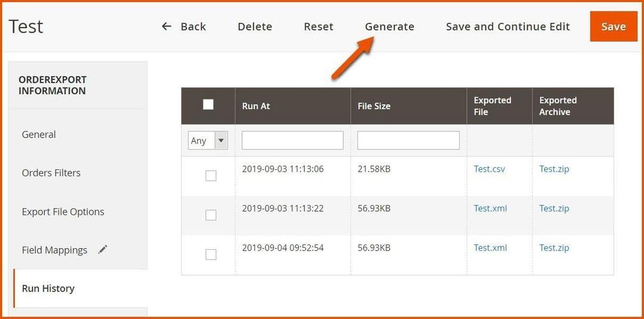Open Test.zip archive from 2019-09-04 run
This screenshot has height=319, width=644.
554,248
